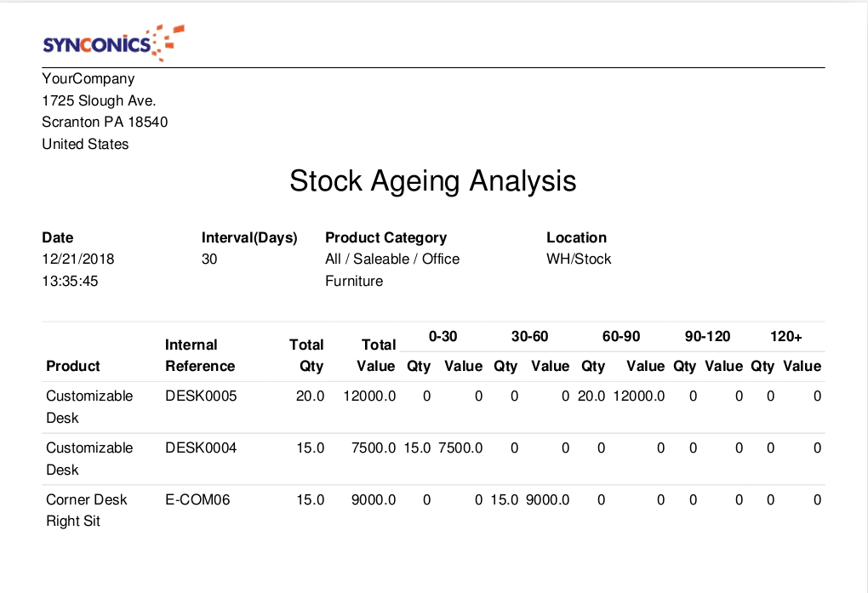Click the Date field label
Image resolution: width=868 pixels, height=593 pixels.
point(58,237)
